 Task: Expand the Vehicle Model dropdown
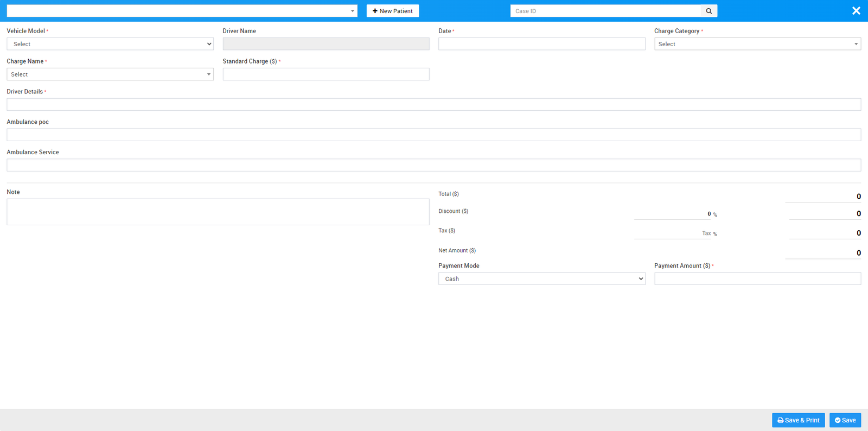click(110, 44)
